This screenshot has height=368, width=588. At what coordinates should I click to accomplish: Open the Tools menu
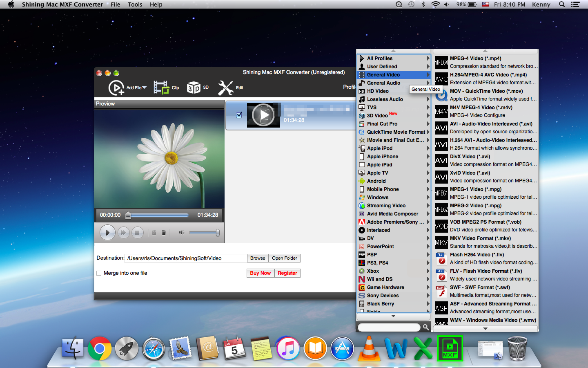pyautogui.click(x=135, y=4)
